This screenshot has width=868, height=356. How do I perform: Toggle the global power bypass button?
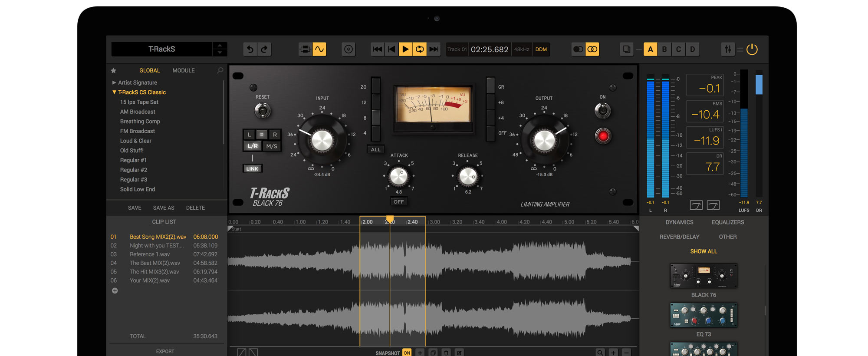tap(752, 49)
